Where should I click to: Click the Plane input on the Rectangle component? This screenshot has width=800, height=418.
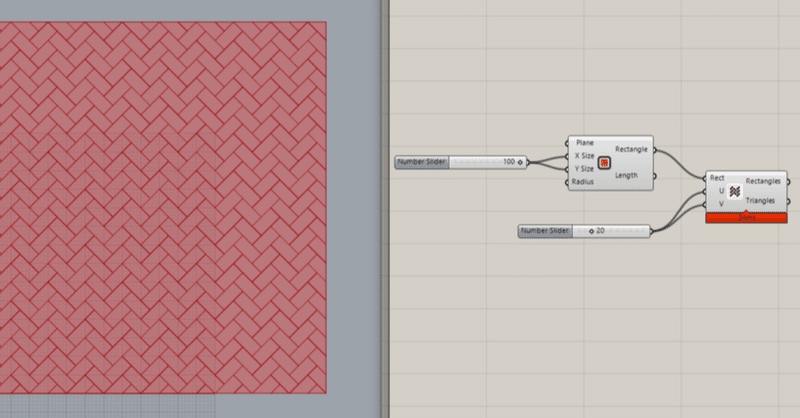[x=585, y=143]
